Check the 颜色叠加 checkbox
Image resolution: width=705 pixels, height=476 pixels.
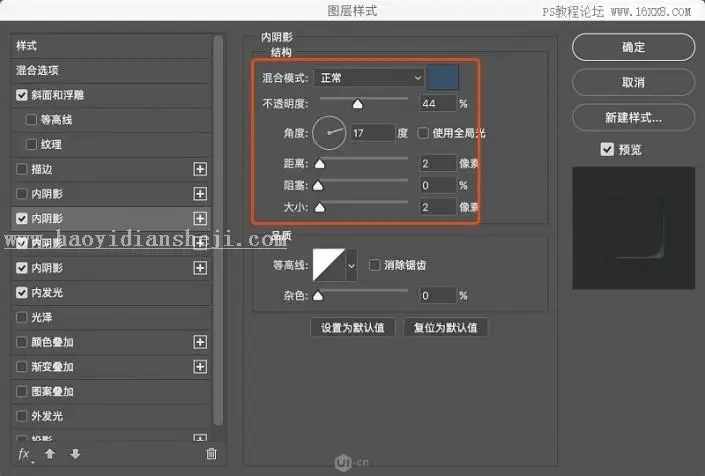tap(22, 342)
